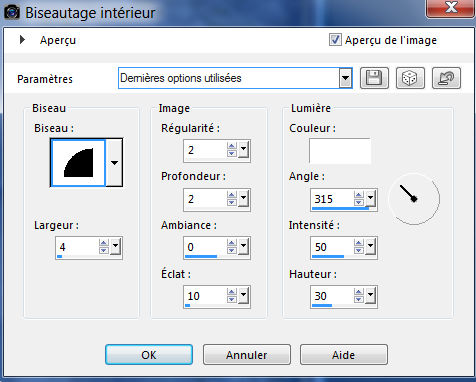Image resolution: width=476 pixels, height=382 pixels.
Task: Click the randomize parameters dice icon
Action: (410, 78)
